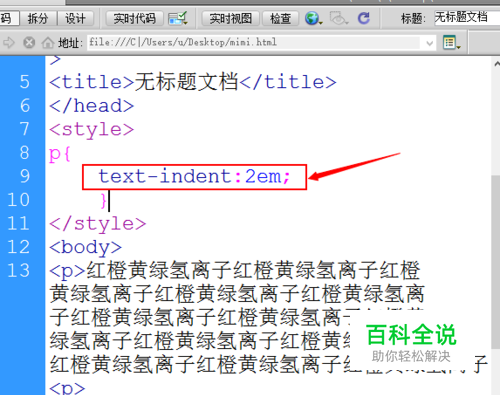Click the opening style tag on line 7
The height and width of the screenshot is (395, 500).
point(91,130)
